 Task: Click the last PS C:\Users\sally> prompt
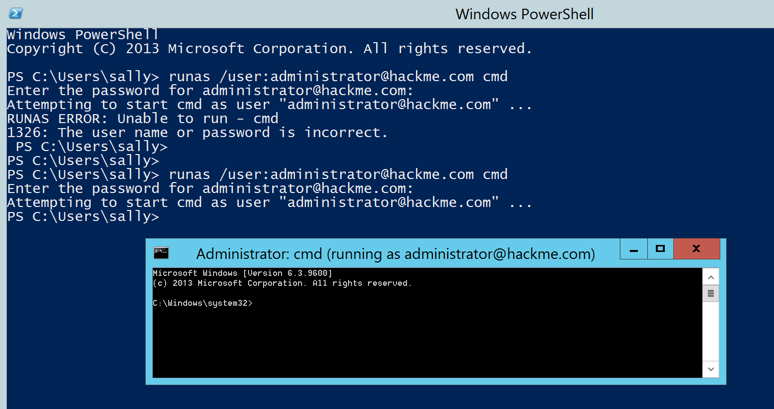click(x=83, y=216)
